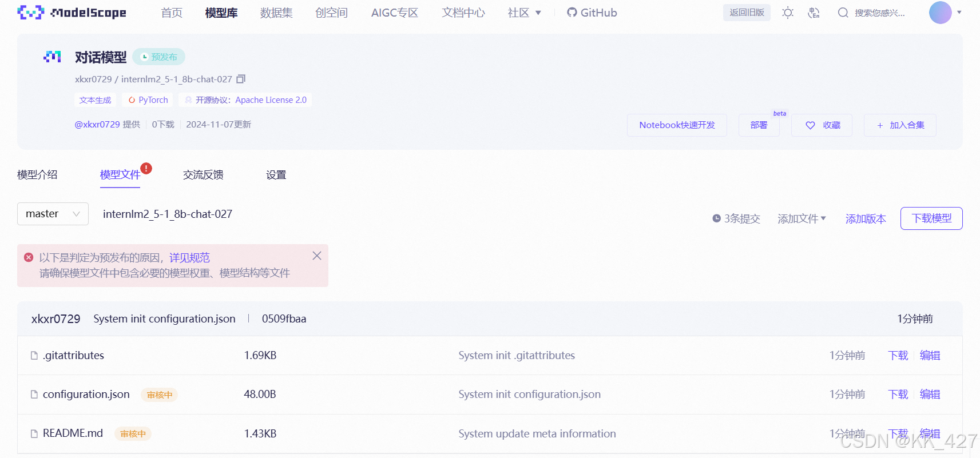Screen dimensions: 980x458
Task: Click the heart 收藏 favorite button
Action: [x=822, y=125]
